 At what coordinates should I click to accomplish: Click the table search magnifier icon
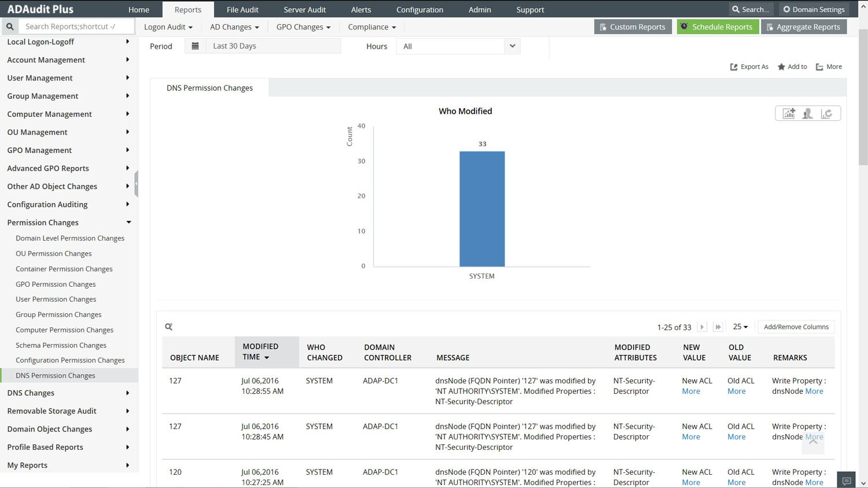click(x=169, y=327)
